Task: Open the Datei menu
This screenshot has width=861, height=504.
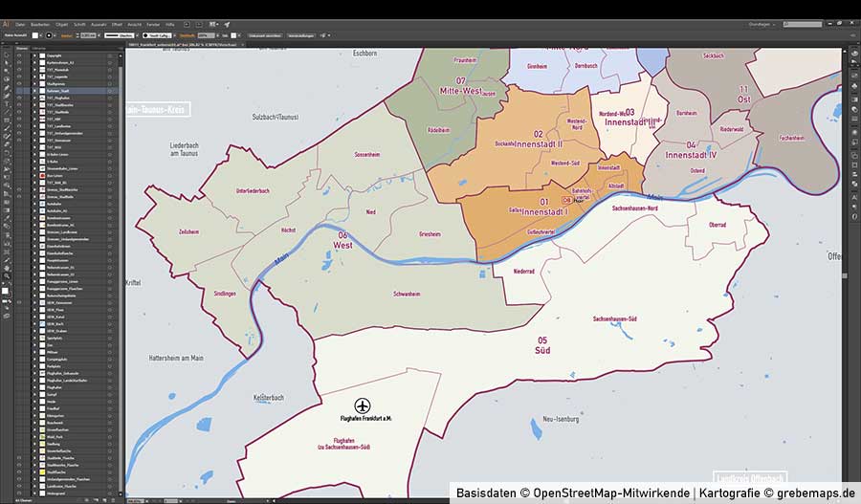Action: (20, 24)
